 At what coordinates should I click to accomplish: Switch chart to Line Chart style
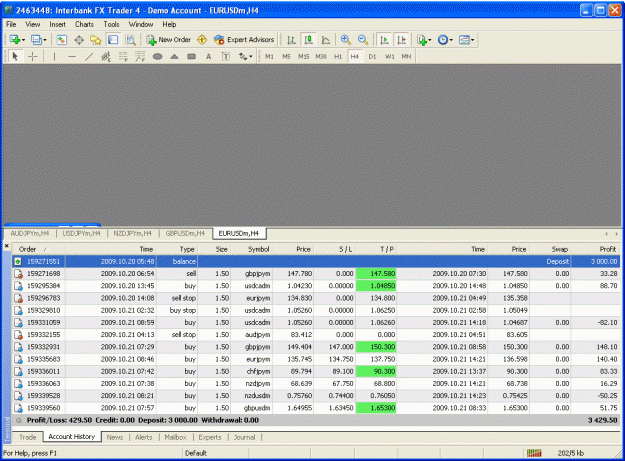[326, 40]
